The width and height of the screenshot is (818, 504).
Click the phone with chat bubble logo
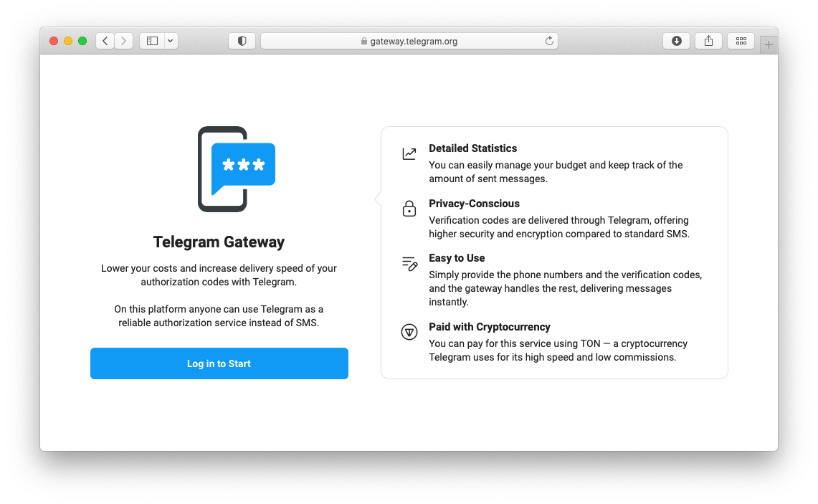pos(237,169)
